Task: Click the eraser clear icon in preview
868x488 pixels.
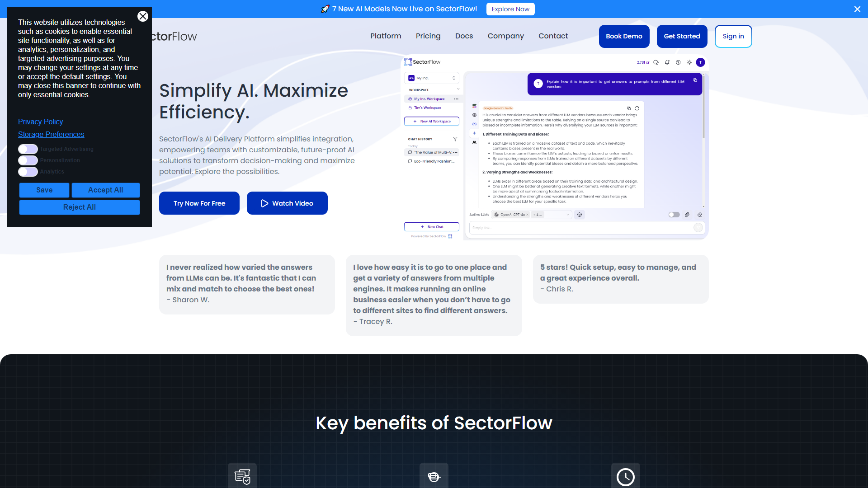Action: coord(700,215)
